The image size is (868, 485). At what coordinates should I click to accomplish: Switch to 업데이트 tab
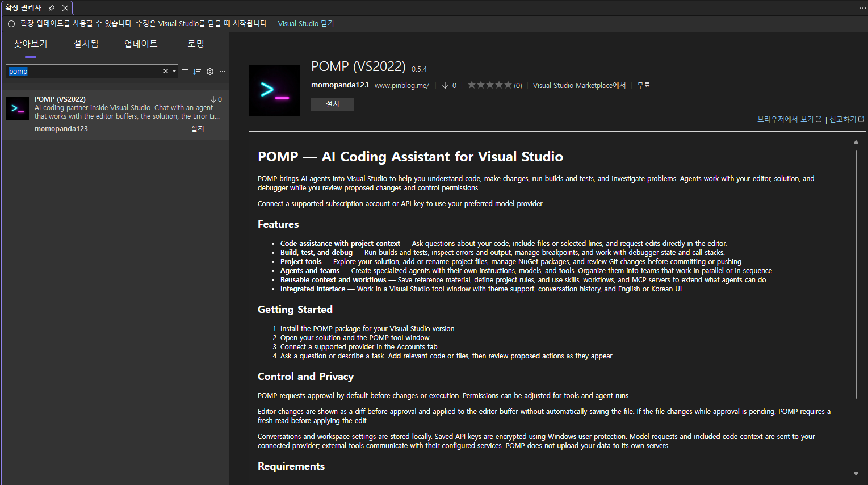coord(141,44)
